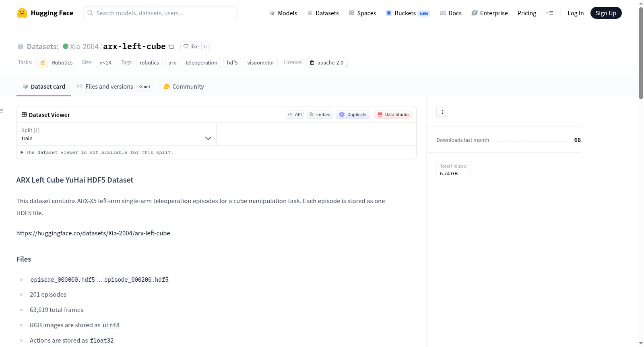644x347 pixels.
Task: Click the robotics tag
Action: click(149, 62)
